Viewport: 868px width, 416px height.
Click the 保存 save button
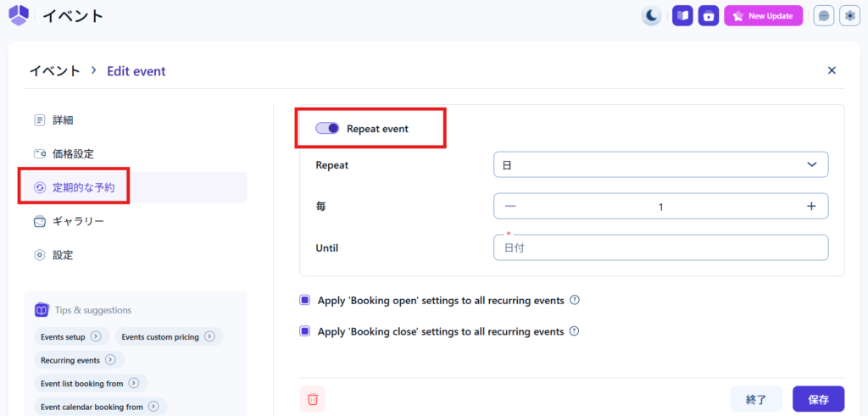[818, 398]
